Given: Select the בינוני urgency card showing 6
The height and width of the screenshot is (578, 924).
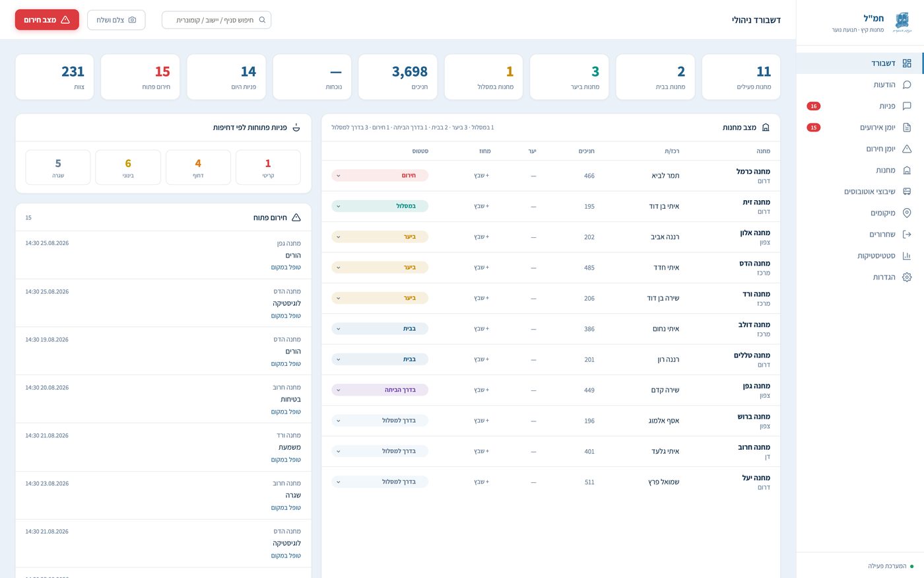Looking at the screenshot, I should pos(128,167).
